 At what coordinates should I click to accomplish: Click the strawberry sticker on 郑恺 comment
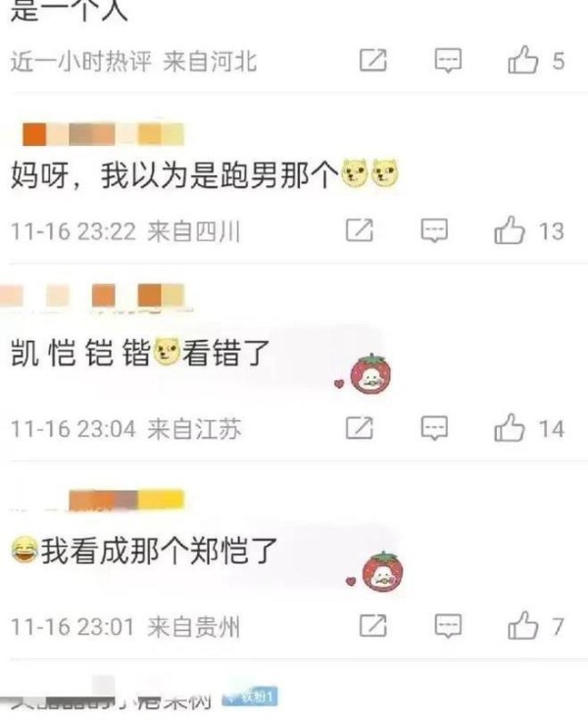point(382,571)
